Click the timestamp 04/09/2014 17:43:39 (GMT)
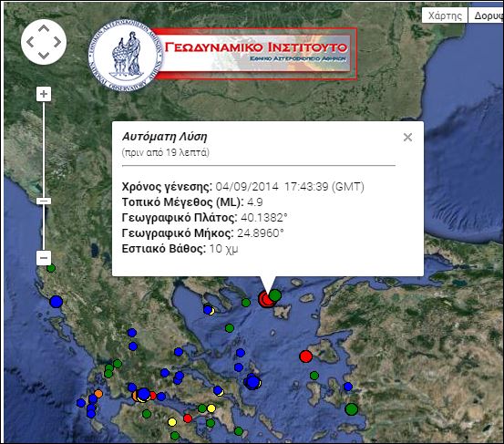This screenshot has height=444, width=504. click(x=290, y=187)
